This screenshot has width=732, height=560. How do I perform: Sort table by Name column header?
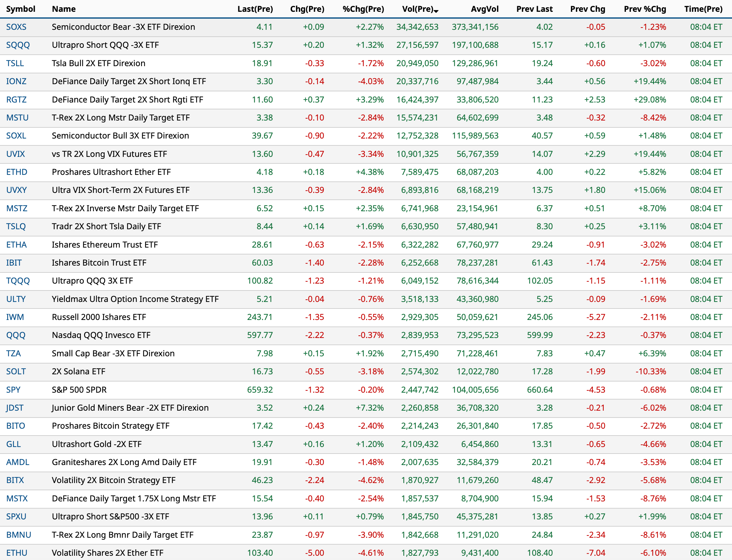click(x=64, y=9)
